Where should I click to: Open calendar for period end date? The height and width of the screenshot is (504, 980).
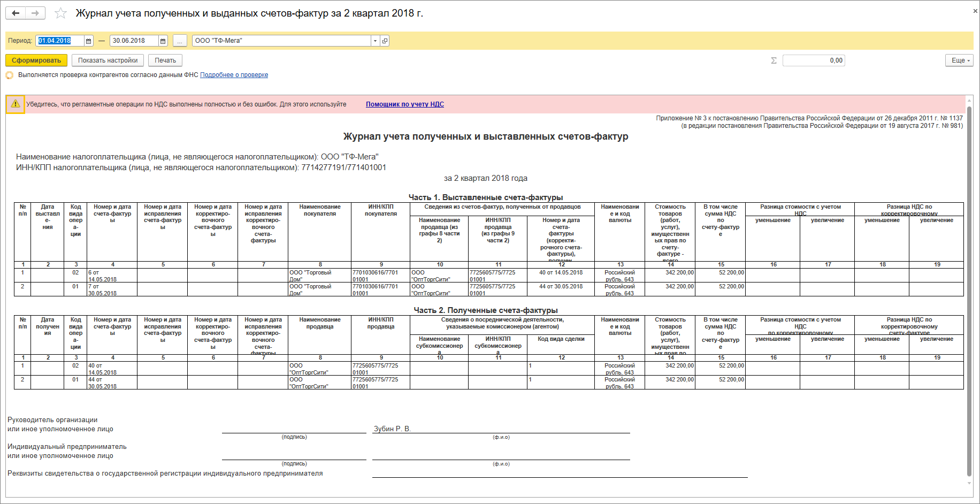click(163, 41)
